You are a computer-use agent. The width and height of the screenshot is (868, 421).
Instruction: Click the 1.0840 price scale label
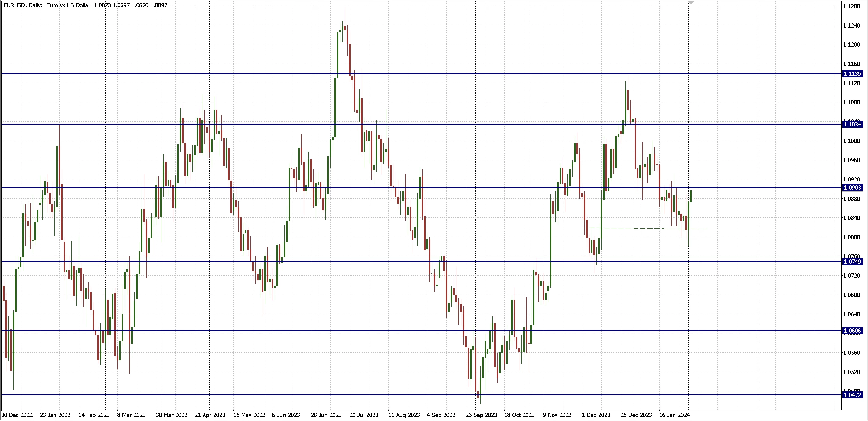[851, 218]
